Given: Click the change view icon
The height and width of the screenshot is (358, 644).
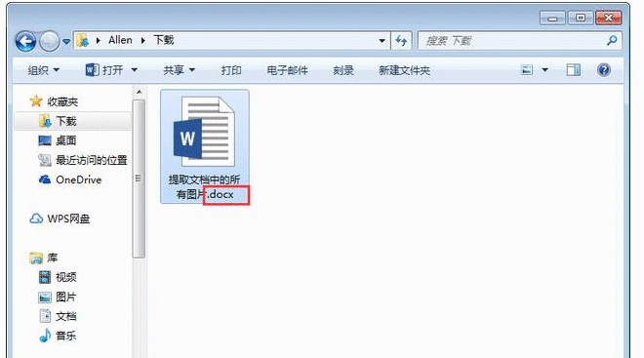Looking at the screenshot, I should tap(527, 70).
